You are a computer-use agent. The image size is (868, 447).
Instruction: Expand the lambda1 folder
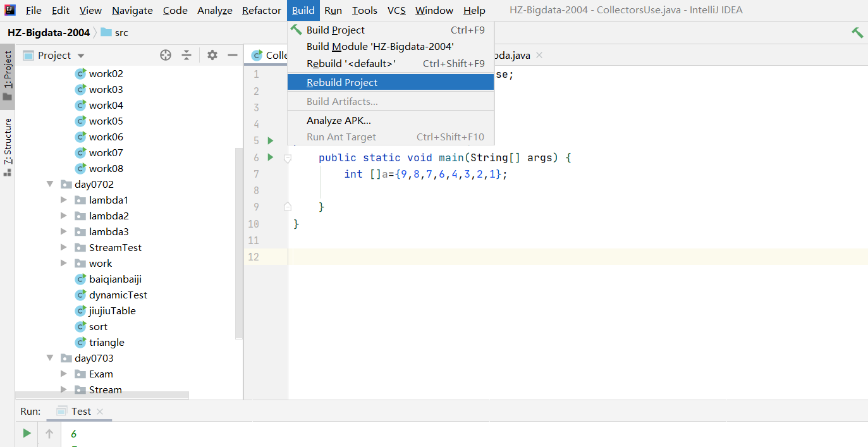coord(63,200)
